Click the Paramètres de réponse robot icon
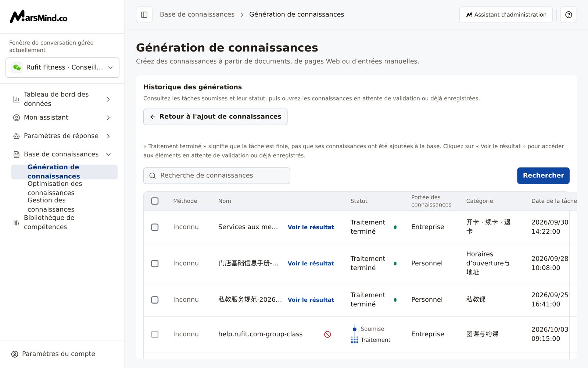The image size is (588, 368). tap(17, 136)
